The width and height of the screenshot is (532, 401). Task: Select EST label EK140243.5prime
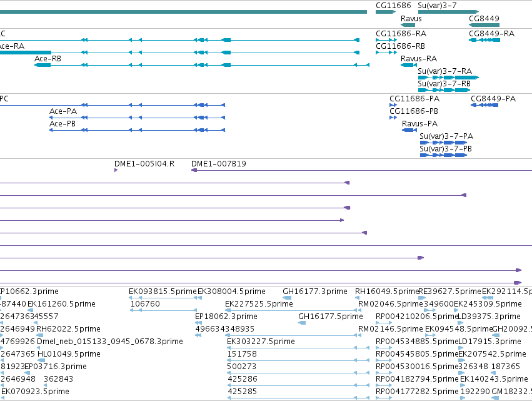tap(494, 379)
